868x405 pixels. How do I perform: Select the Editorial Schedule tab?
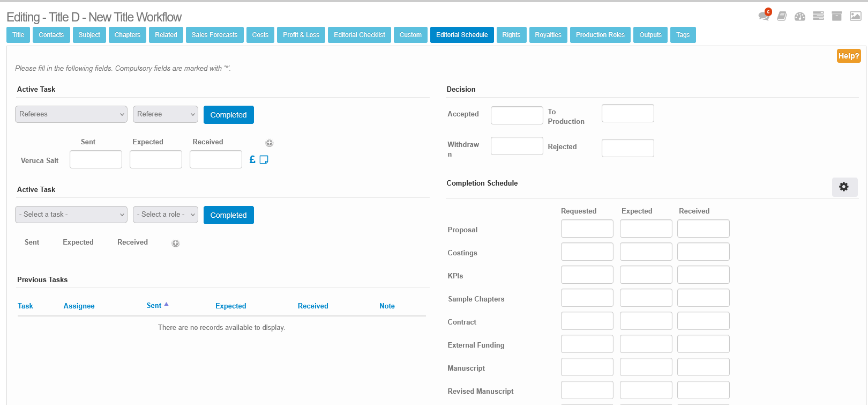(462, 35)
